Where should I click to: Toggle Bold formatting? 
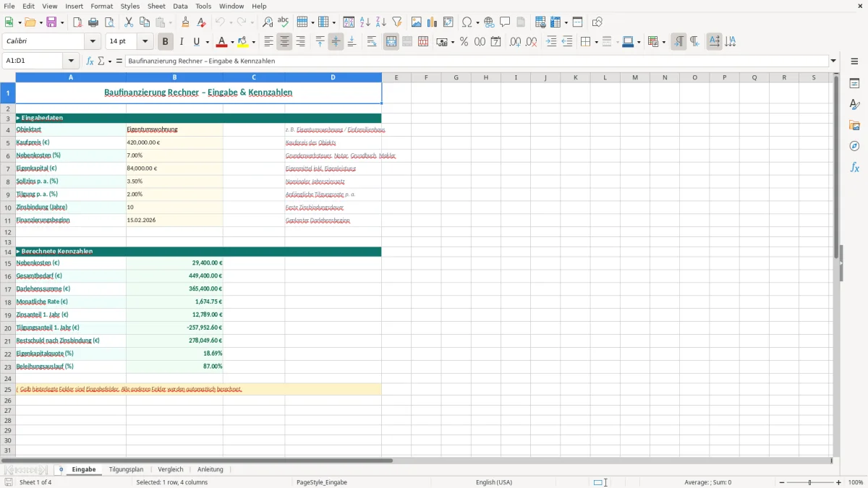coord(166,42)
